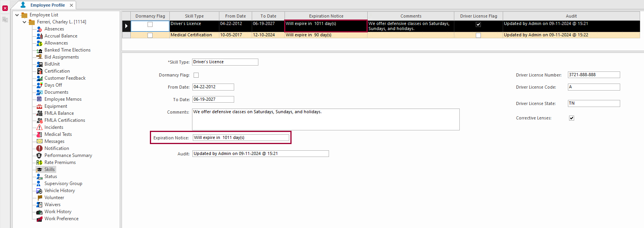Open Bid Assignments icon
644x228 pixels.
pos(39,57)
